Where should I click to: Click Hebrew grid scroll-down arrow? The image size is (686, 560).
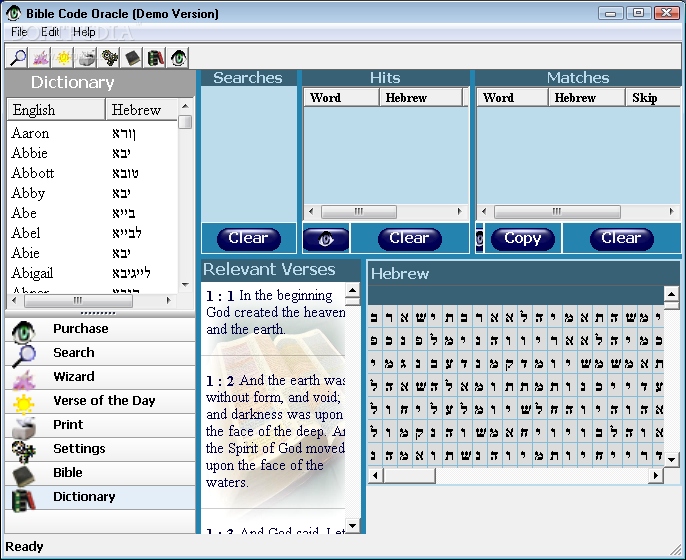(x=671, y=460)
